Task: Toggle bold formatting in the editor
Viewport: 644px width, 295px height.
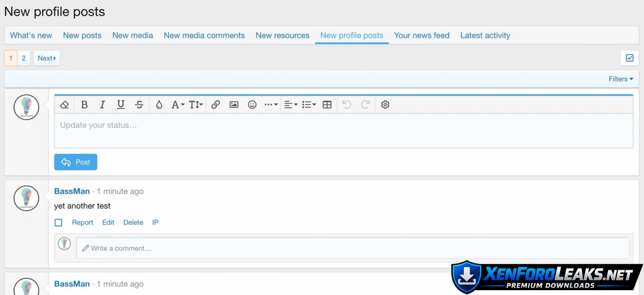Action: (x=84, y=105)
